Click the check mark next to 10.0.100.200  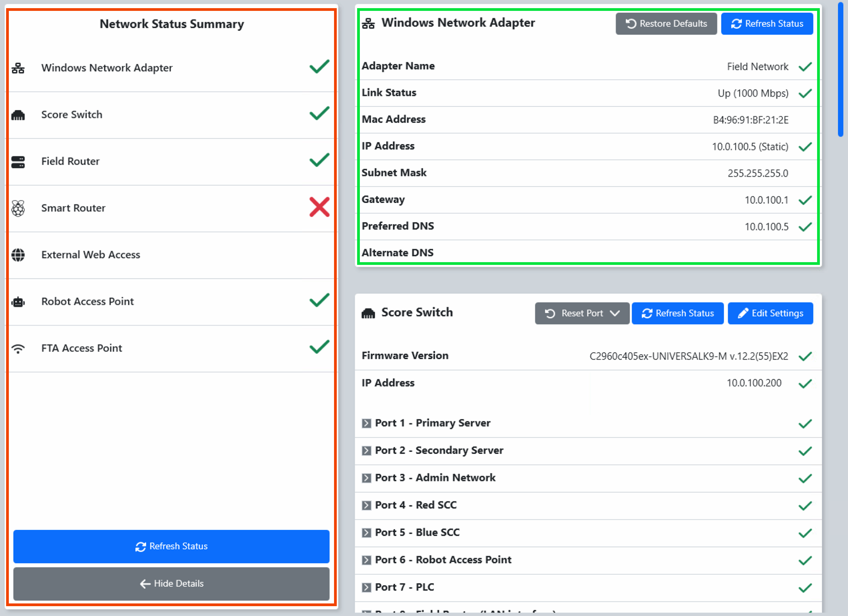[x=805, y=384]
